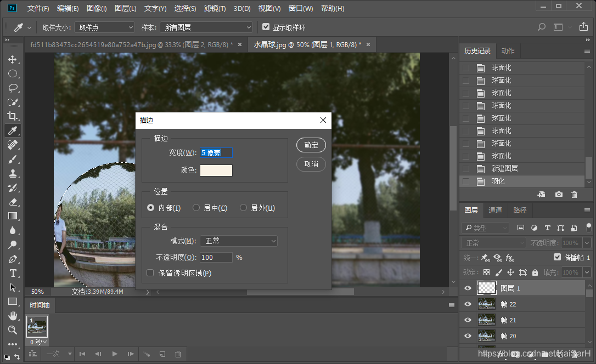Select 羽化 history state
This screenshot has height=364, width=596.
(522, 181)
